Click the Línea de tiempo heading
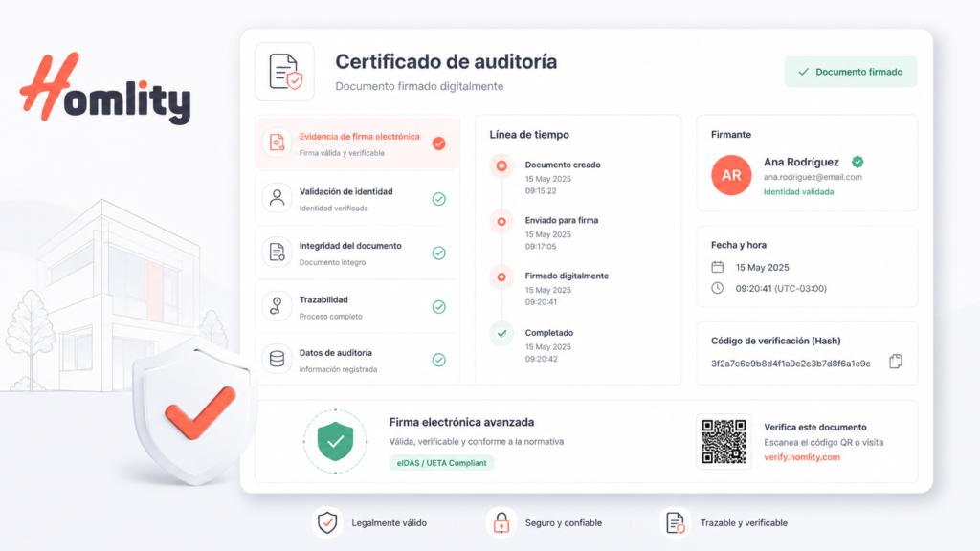The image size is (980, 551). tap(529, 135)
